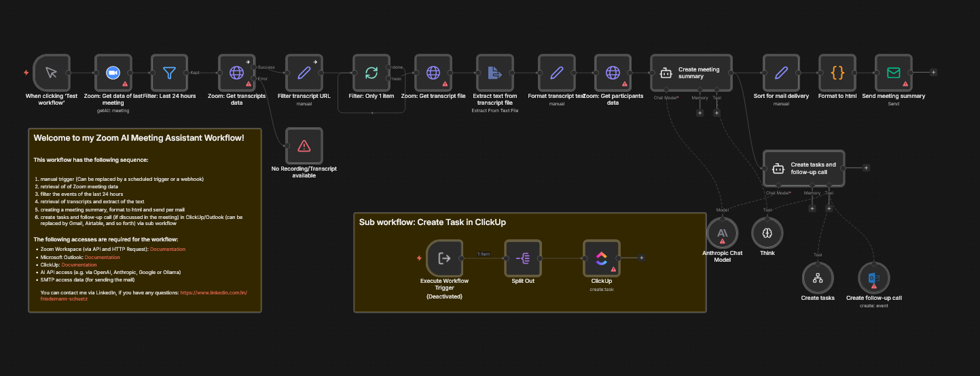
Task: Open the Microsoft Outlook Documentation link
Action: [102, 257]
